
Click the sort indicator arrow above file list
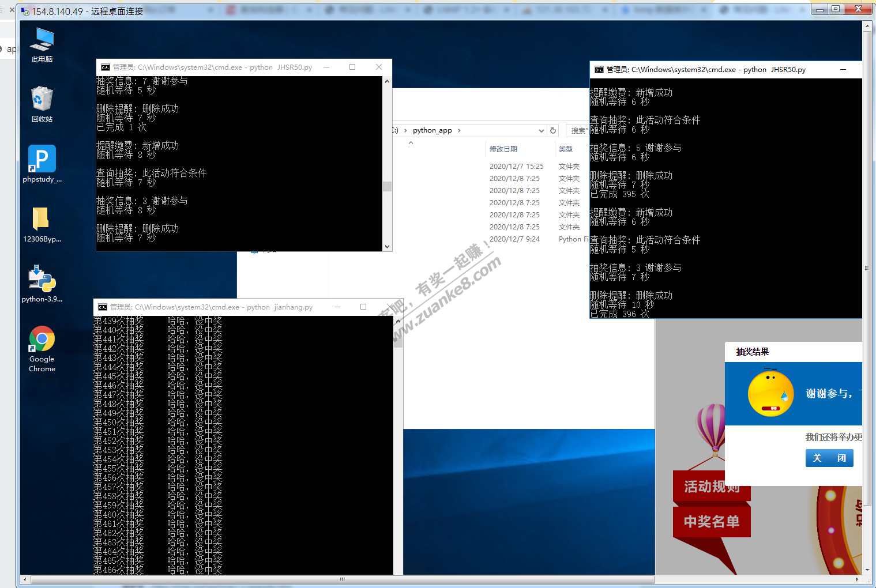coord(411,142)
